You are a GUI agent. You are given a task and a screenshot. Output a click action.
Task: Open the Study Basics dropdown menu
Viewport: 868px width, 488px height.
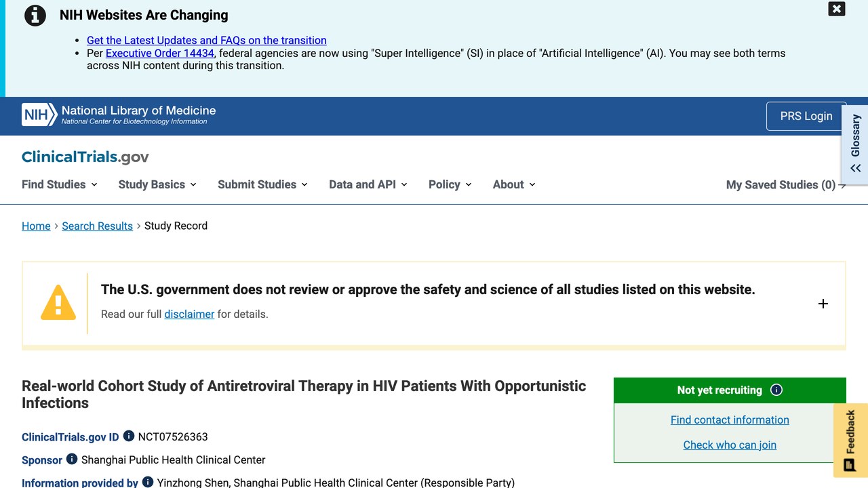[x=157, y=184]
